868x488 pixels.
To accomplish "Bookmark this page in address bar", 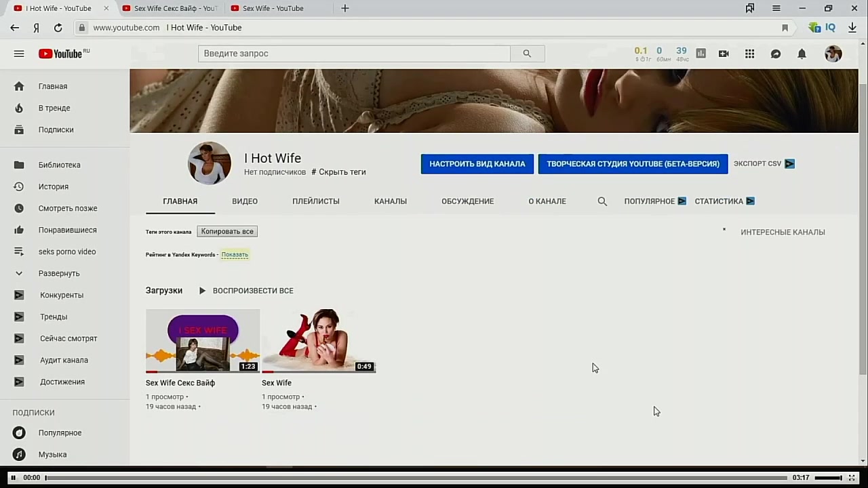I will tap(785, 28).
